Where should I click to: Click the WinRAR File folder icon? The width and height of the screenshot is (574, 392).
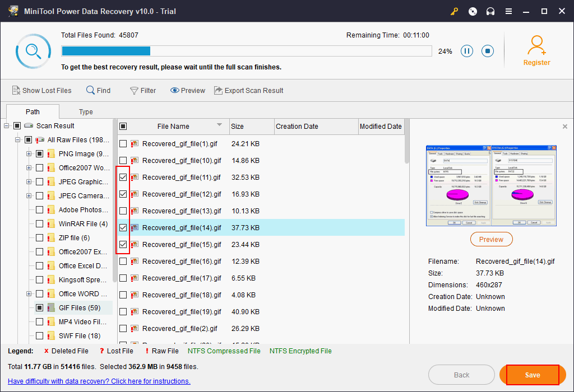pyautogui.click(x=51, y=224)
